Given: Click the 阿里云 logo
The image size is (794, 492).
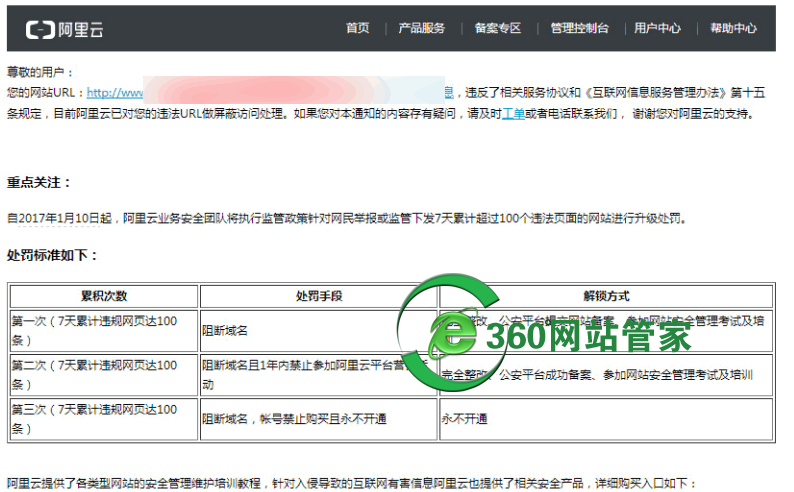Looking at the screenshot, I should pyautogui.click(x=65, y=29).
